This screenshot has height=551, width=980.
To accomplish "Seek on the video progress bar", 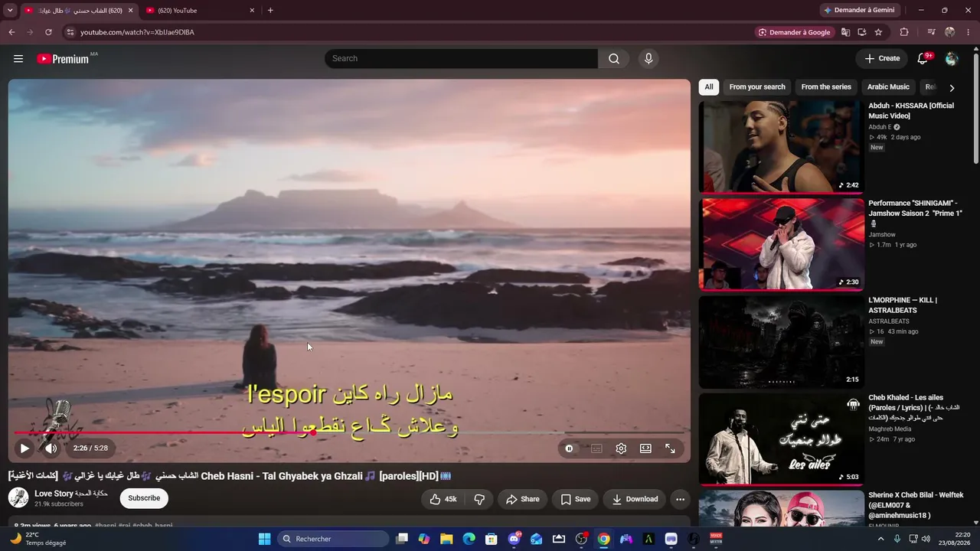I will tap(349, 433).
